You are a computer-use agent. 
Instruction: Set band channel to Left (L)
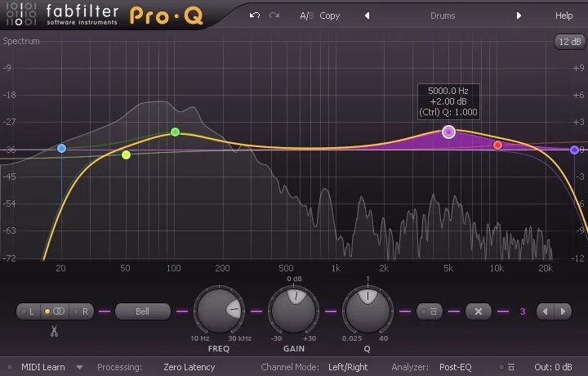(29, 311)
